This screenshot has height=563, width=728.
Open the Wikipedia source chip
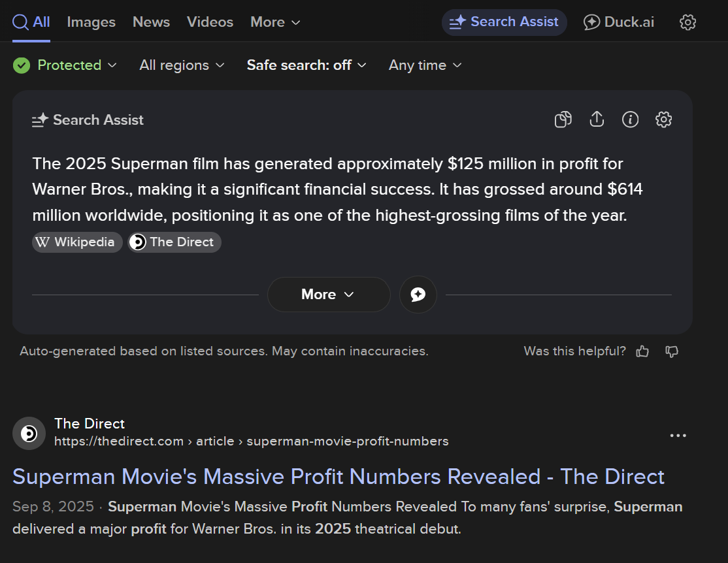point(77,242)
